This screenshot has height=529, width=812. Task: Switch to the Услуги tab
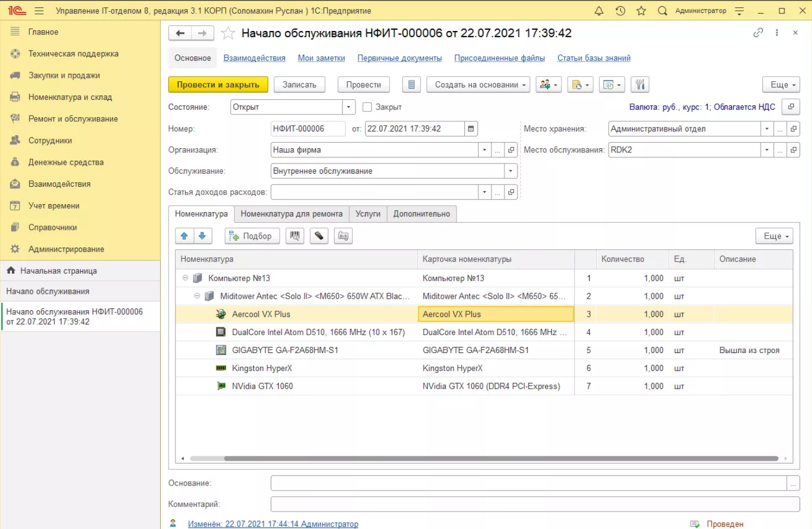tap(367, 214)
